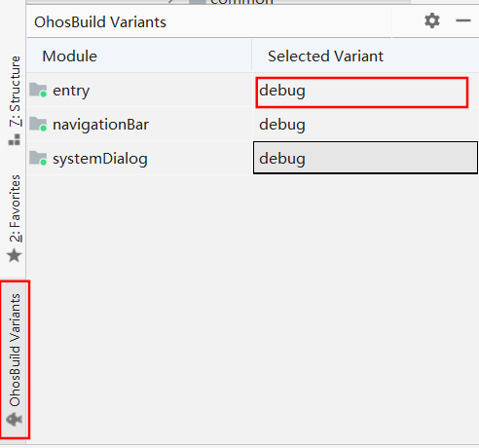Open the entry module variant dropdown
The image size is (479, 448).
pos(362,93)
